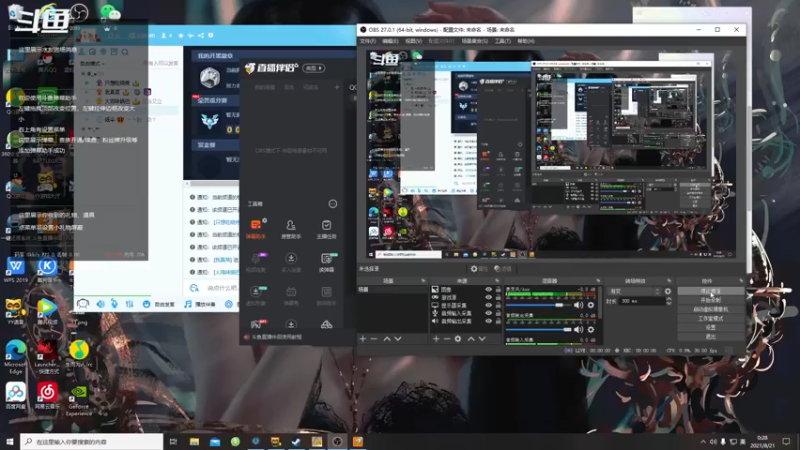This screenshot has height=450, width=800.
Task: Click the Exit button in OBS Controls
Action: [x=711, y=337]
